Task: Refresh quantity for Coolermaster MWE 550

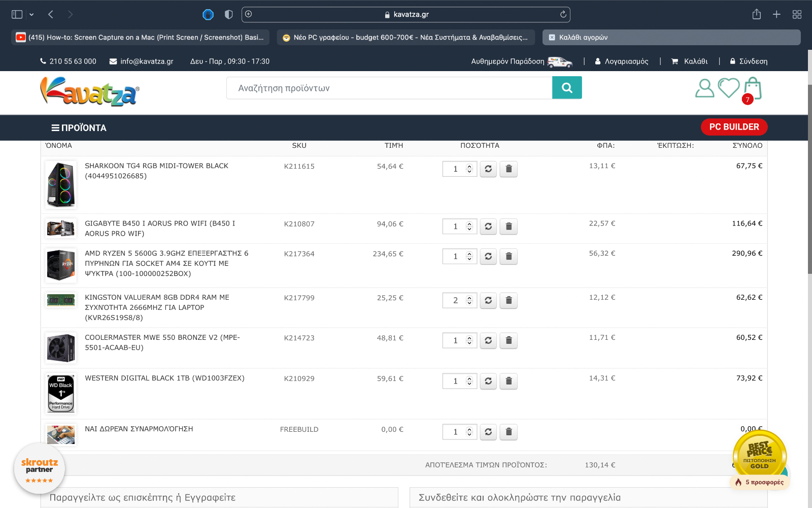Action: click(x=488, y=340)
